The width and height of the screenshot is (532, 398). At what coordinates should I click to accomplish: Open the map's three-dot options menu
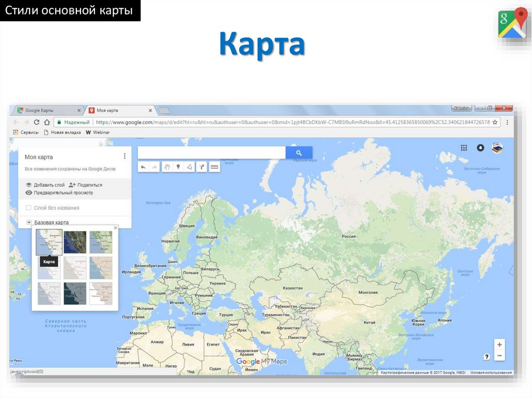125,156
